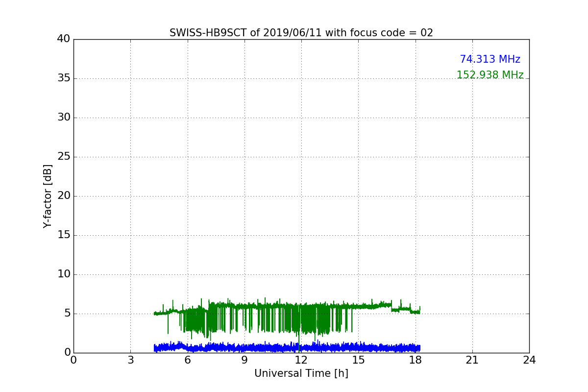Select the blue 74.313 MHz legend label

pos(490,59)
